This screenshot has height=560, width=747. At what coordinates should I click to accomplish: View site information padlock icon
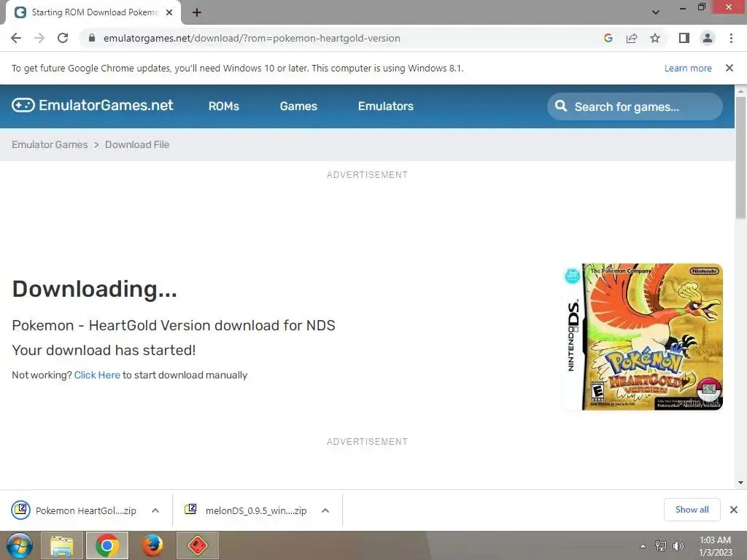pos(92,38)
